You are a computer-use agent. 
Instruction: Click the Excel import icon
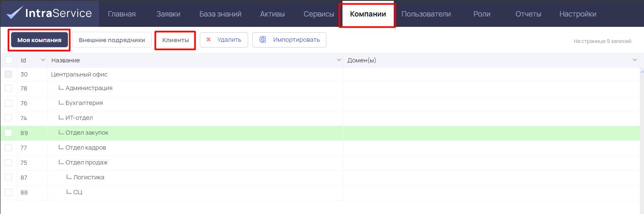point(262,40)
